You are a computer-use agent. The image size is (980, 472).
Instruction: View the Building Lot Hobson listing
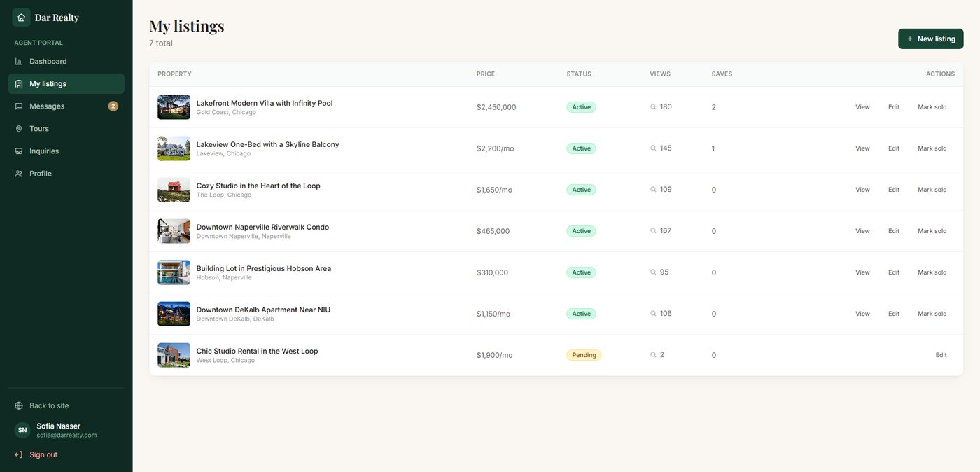862,272
